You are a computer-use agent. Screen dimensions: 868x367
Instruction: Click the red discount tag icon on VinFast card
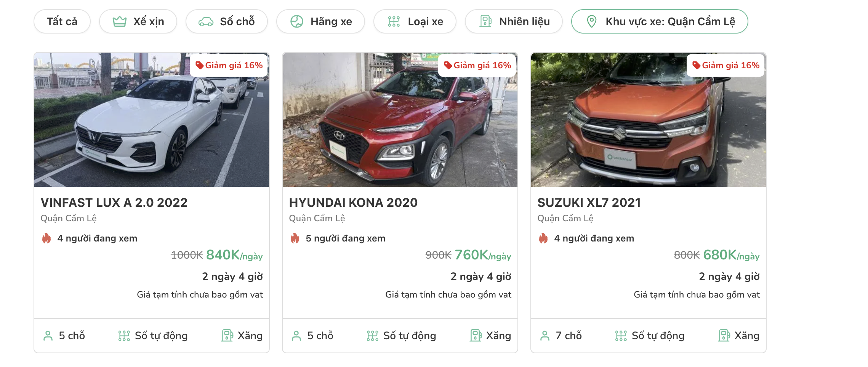200,65
